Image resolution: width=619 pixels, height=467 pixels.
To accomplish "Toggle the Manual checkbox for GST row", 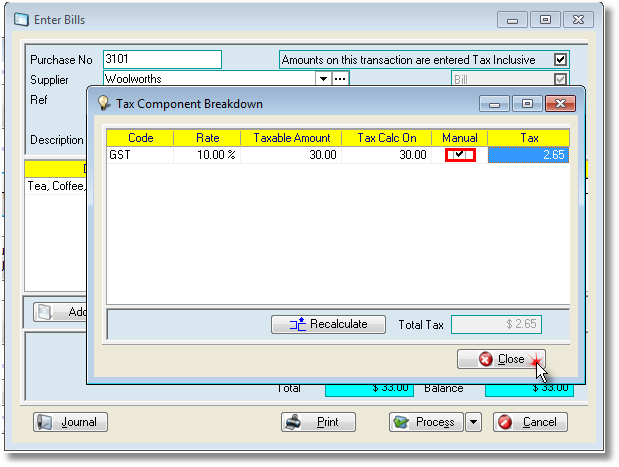I will pyautogui.click(x=459, y=155).
